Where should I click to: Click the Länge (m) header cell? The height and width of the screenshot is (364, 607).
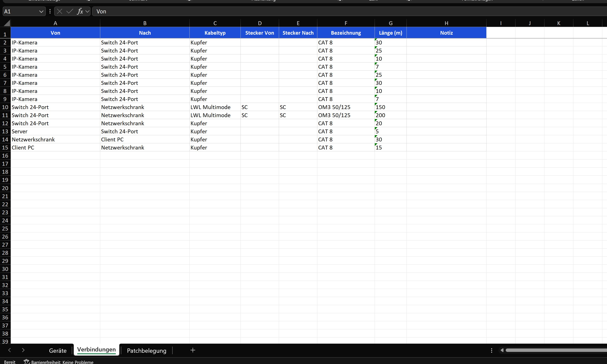pos(391,33)
